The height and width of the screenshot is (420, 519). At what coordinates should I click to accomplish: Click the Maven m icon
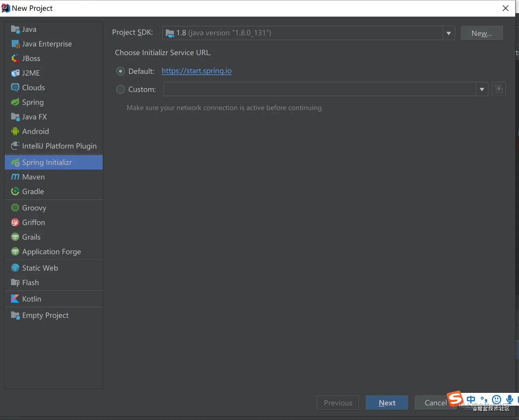point(15,177)
